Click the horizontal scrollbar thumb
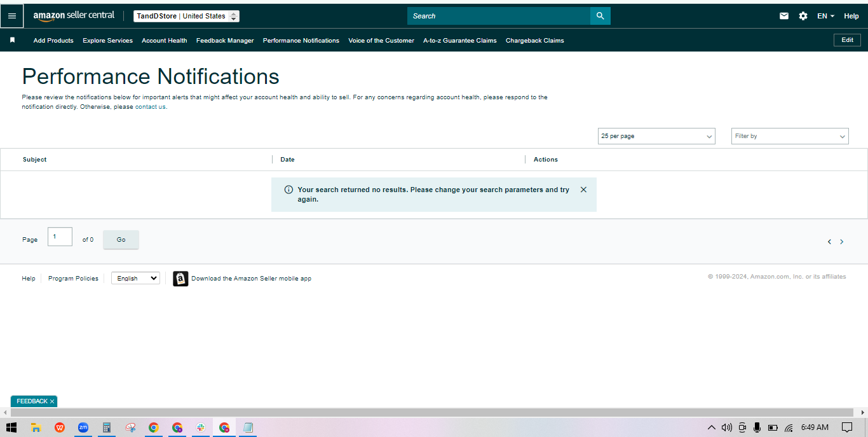The width and height of the screenshot is (868, 437). coord(432,413)
